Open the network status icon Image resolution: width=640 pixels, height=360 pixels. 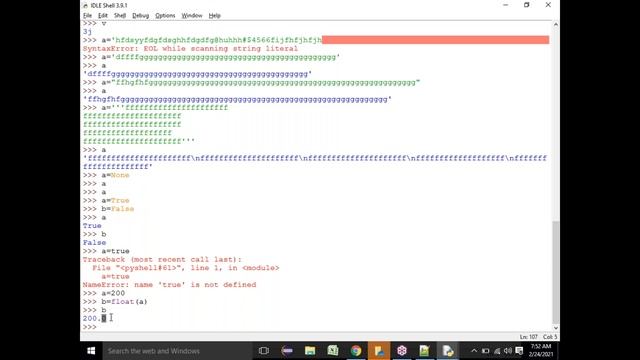point(497,351)
